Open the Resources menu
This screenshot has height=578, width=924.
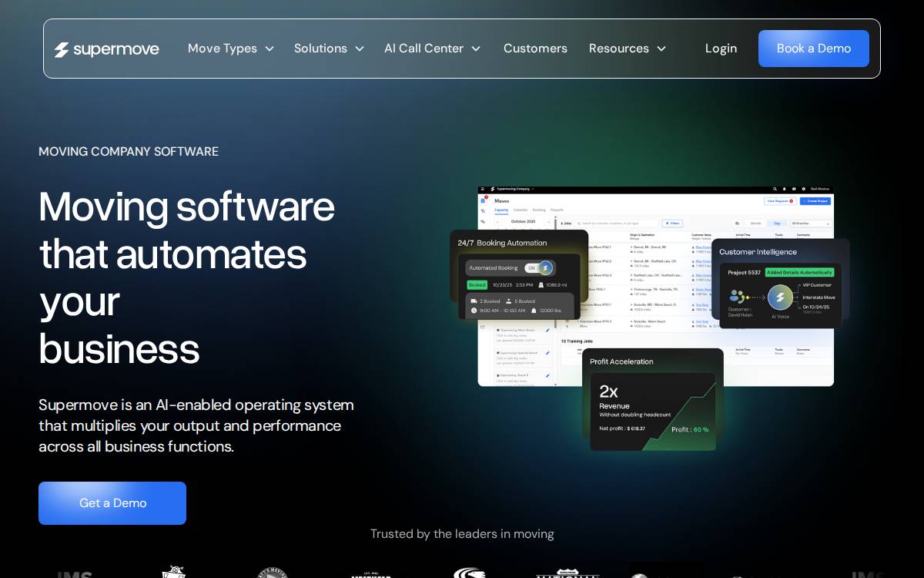619,49
